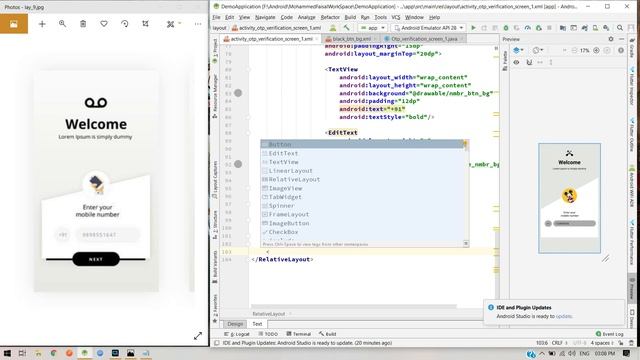Viewport: 640px width, 360px height.
Task: Click CRLF line separator selector
Action: point(559,343)
